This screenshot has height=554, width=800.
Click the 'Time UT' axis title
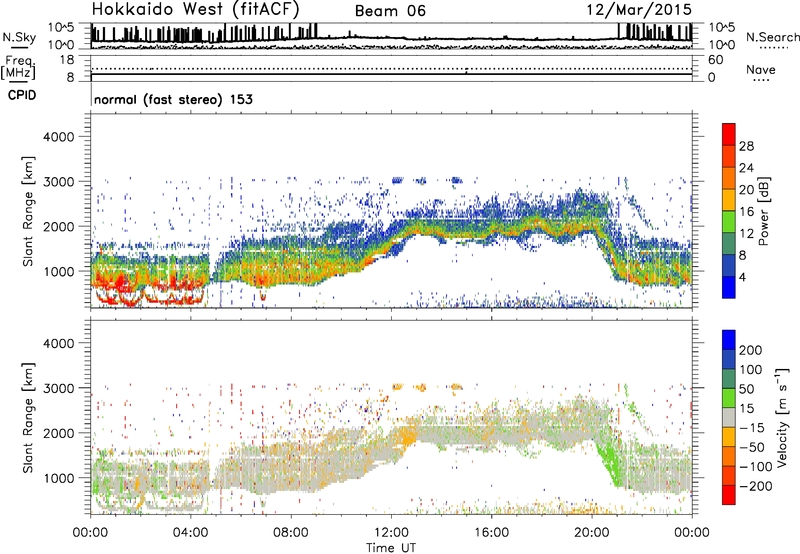pos(391,548)
